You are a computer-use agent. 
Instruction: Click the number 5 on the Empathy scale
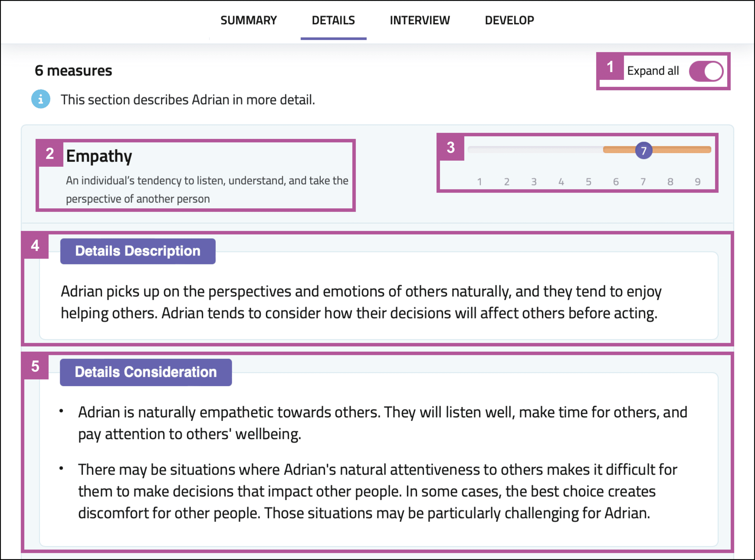pyautogui.click(x=589, y=182)
